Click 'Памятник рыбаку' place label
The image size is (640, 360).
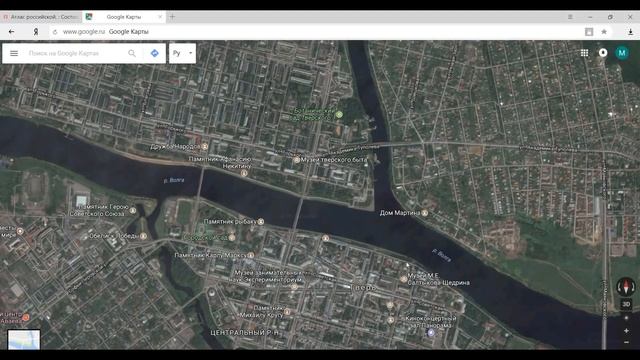(230, 222)
